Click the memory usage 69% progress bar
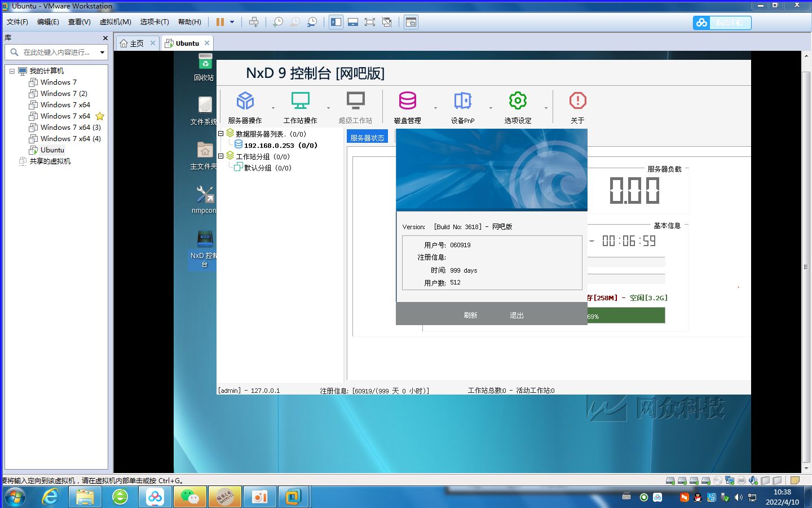This screenshot has height=508, width=812. (x=626, y=316)
